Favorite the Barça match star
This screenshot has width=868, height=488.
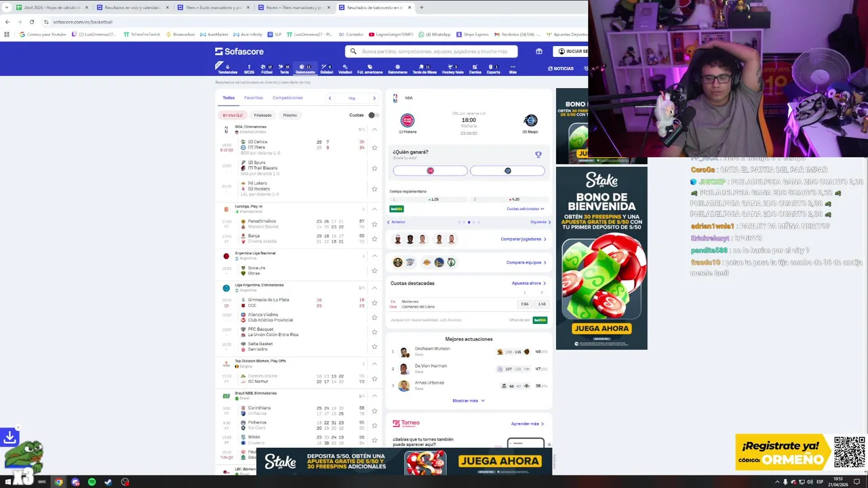tap(374, 239)
